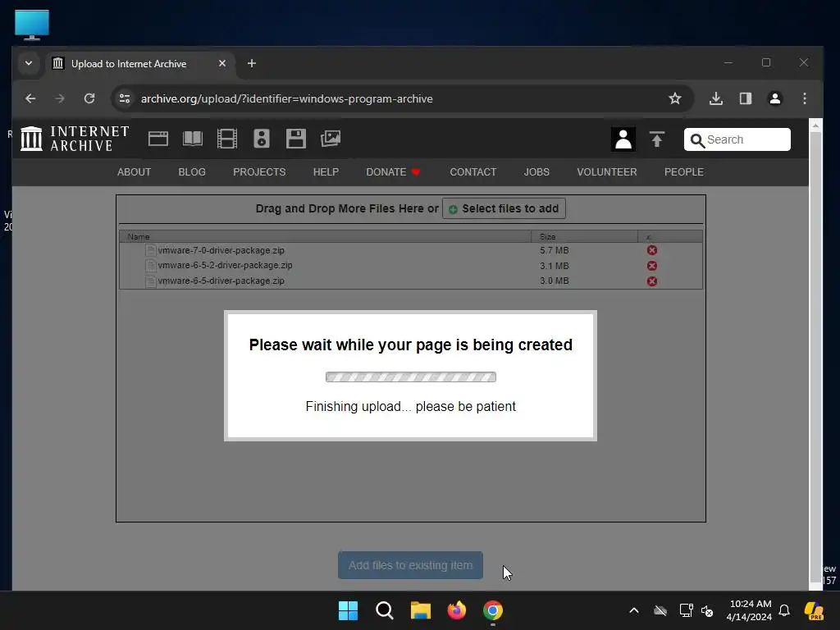
Task: Open the taskbar clock and date
Action: 750,610
